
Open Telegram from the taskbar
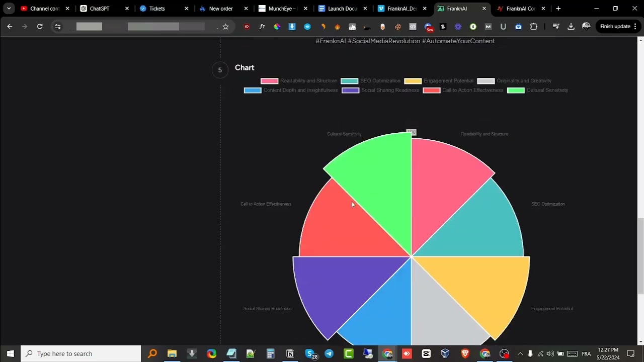329,354
